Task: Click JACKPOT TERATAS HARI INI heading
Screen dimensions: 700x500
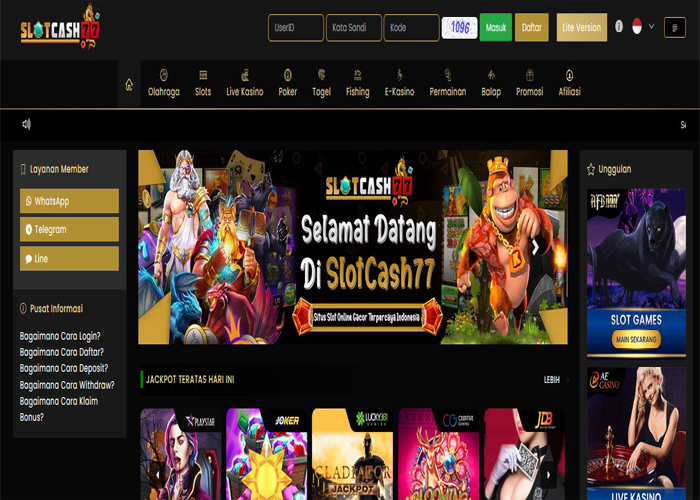Action: point(190,379)
